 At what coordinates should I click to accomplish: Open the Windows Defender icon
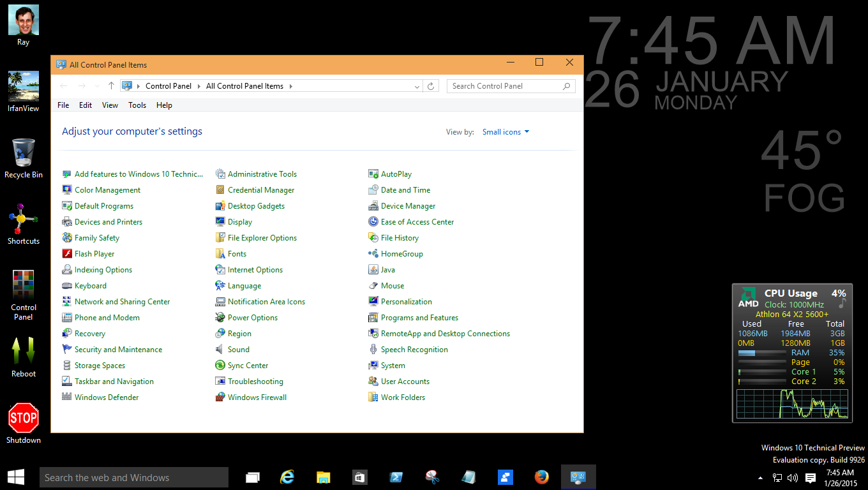pos(67,397)
